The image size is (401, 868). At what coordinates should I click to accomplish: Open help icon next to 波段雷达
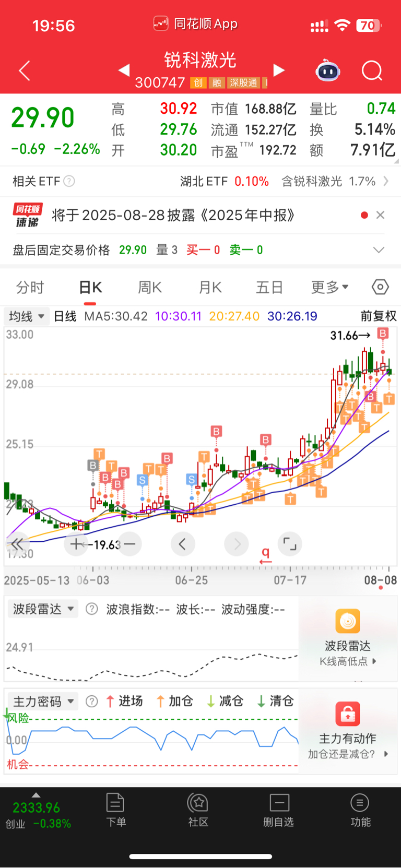click(92, 609)
